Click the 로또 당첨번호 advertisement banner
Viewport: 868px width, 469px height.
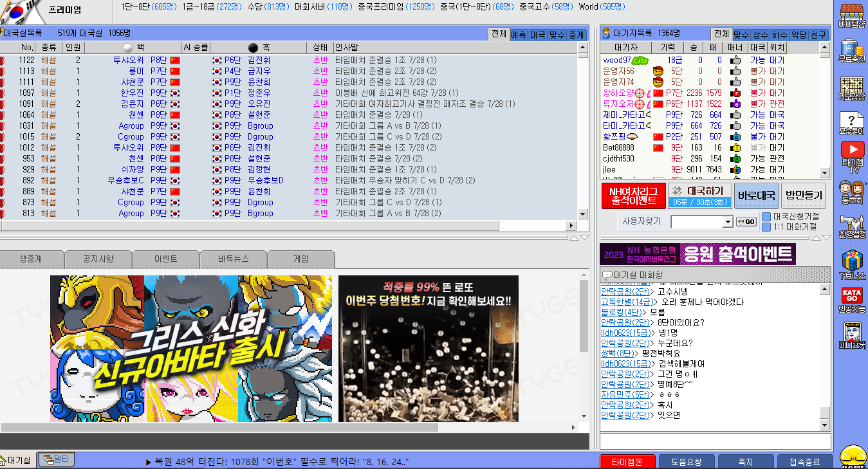(x=429, y=349)
